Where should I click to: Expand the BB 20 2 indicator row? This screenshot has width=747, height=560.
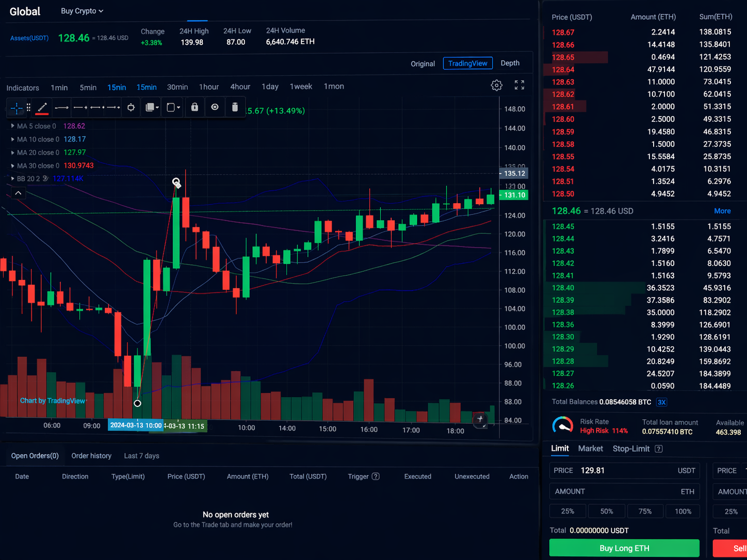tap(12, 178)
